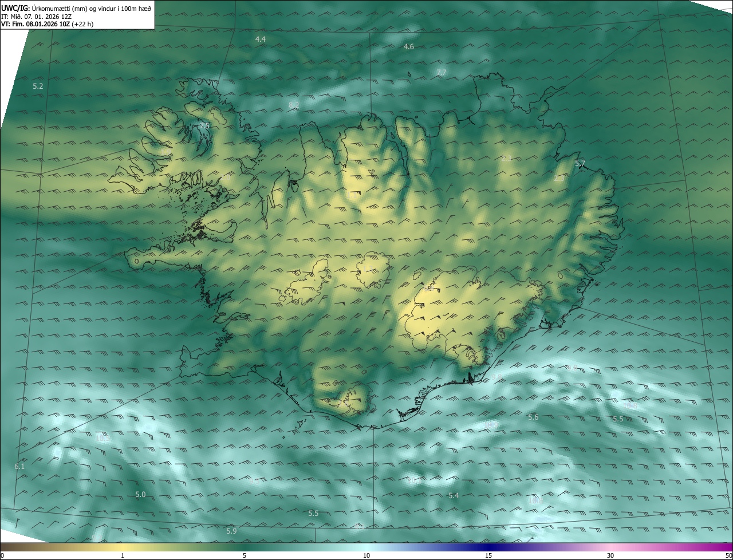
Task: Click the 4.4 value label on map
Action: [261, 39]
